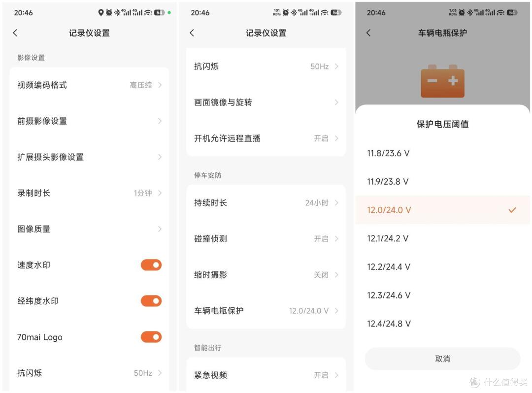
Task: Tap the 高压缩 encoding value
Action: click(x=141, y=85)
